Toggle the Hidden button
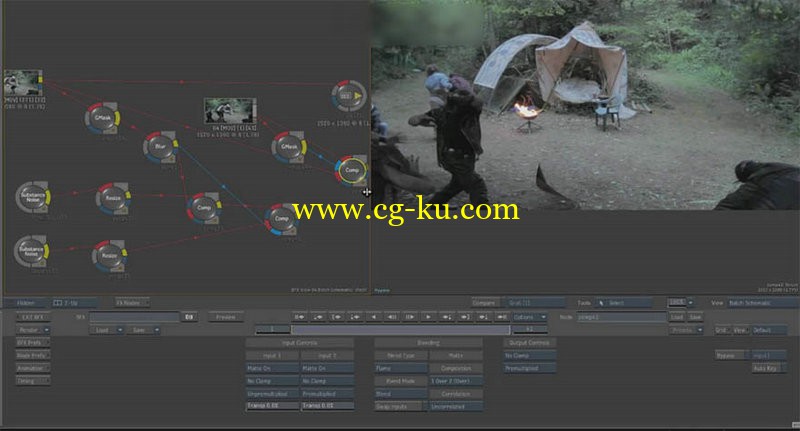This screenshot has height=431, width=800. pyautogui.click(x=26, y=303)
